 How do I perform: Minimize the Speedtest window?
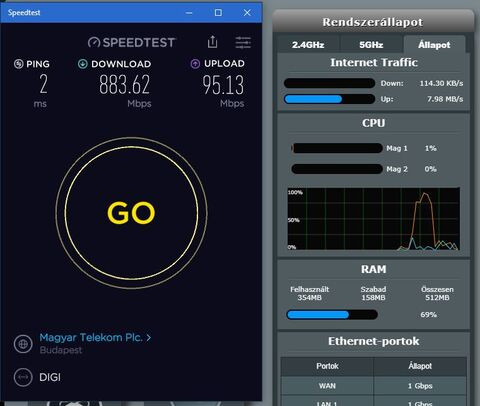pos(189,13)
